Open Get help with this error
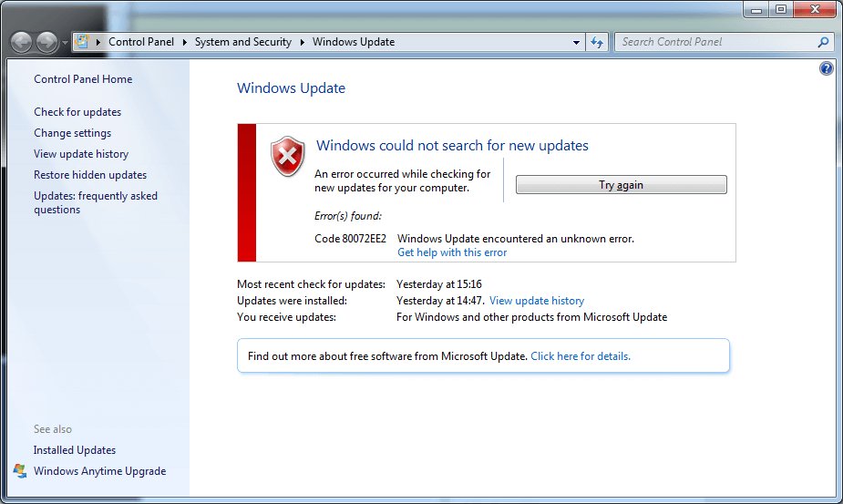Viewport: 843px width, 504px height. pos(452,252)
